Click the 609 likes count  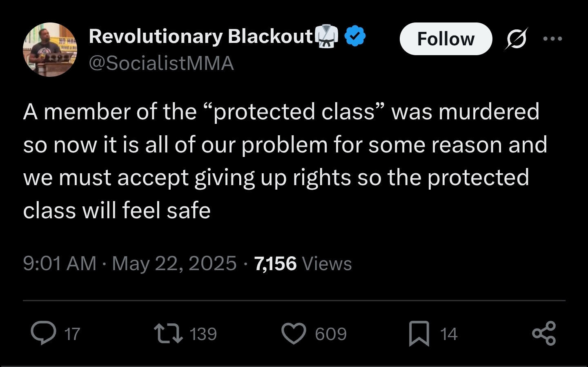(x=331, y=334)
